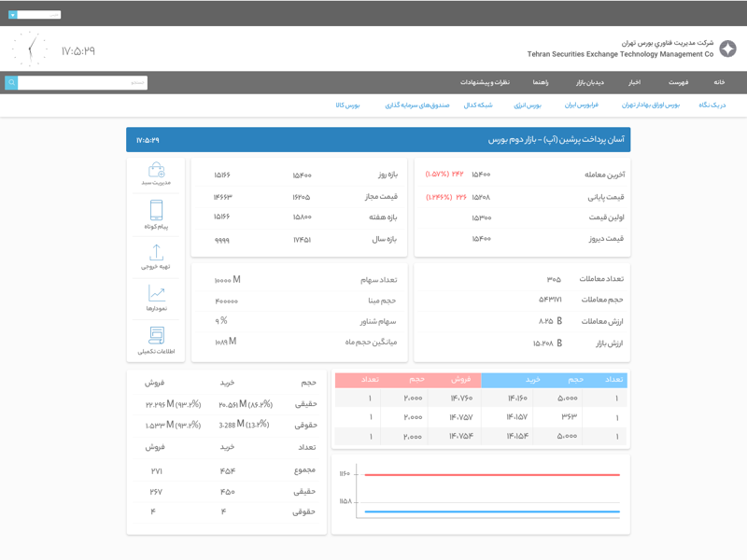Click the analog clock widget

coord(30,49)
